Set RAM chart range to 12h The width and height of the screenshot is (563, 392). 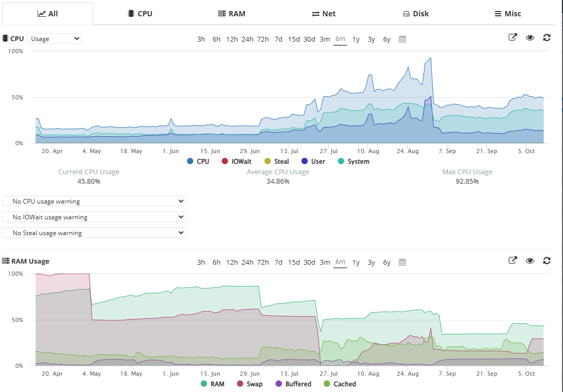point(232,262)
